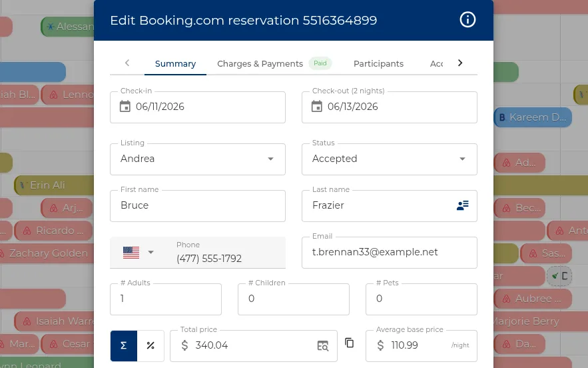The width and height of the screenshot is (588, 368).
Task: Open Cesar reservation in calendar
Action: pos(67,344)
